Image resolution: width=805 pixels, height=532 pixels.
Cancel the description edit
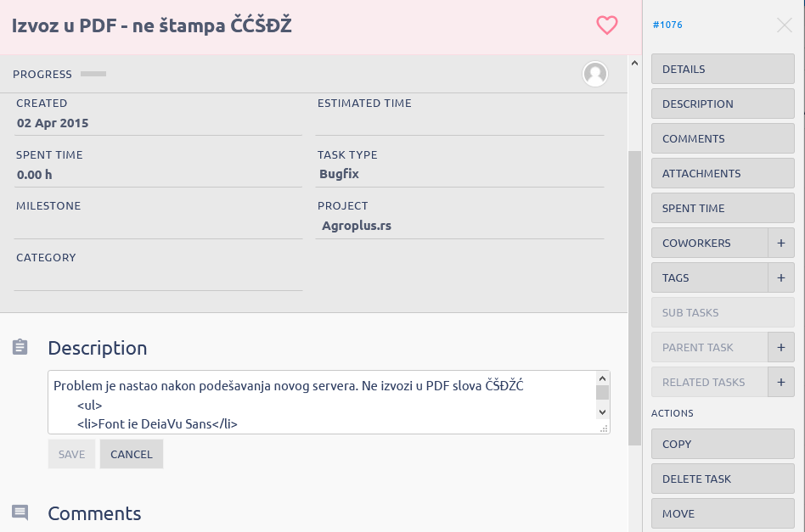[132, 454]
